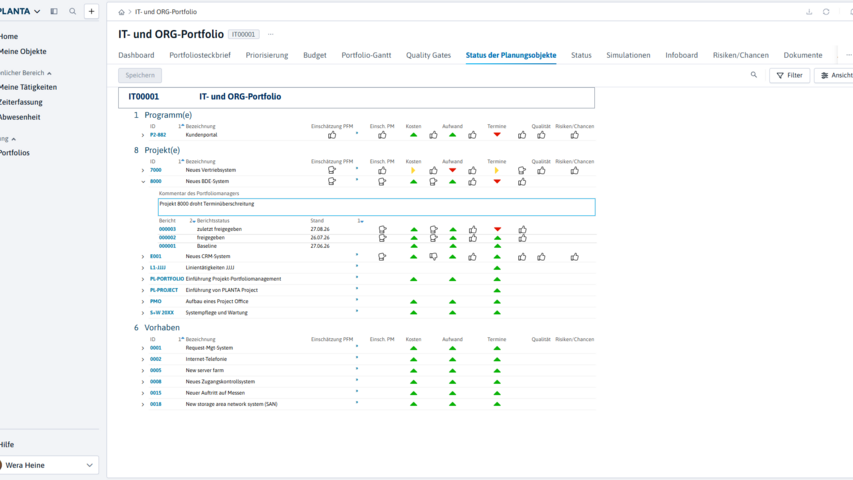Click green Aufwand triangle for Internet-Telefonie
This screenshot has width=853, height=480.
(452, 359)
